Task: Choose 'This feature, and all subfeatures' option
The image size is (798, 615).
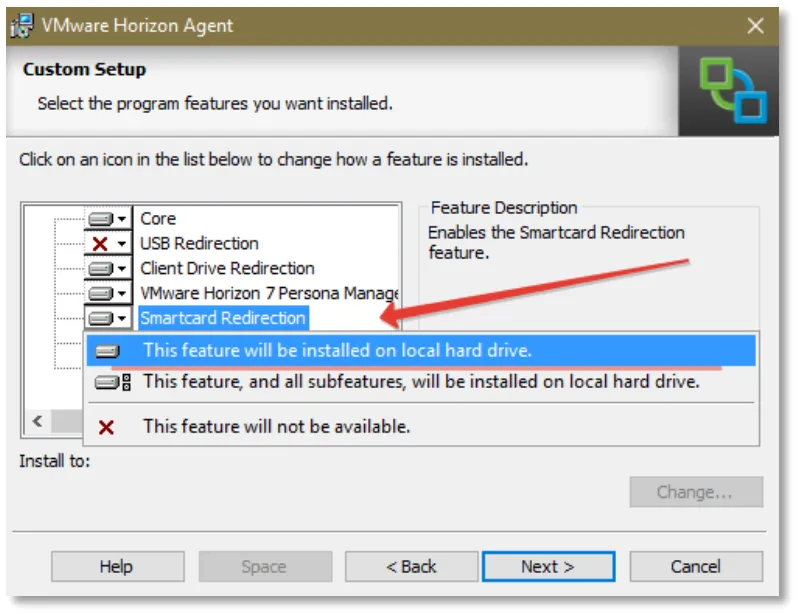Action: pos(421,382)
